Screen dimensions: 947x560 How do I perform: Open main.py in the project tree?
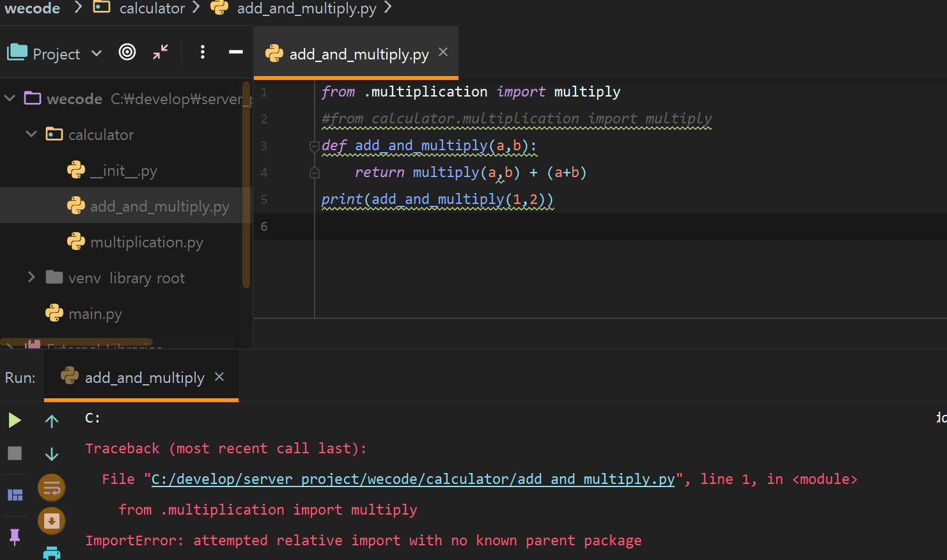click(x=95, y=314)
